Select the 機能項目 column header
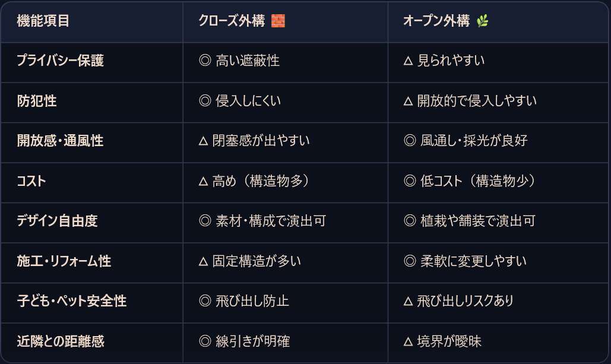Screen dimensions: 611x364 pos(43,21)
